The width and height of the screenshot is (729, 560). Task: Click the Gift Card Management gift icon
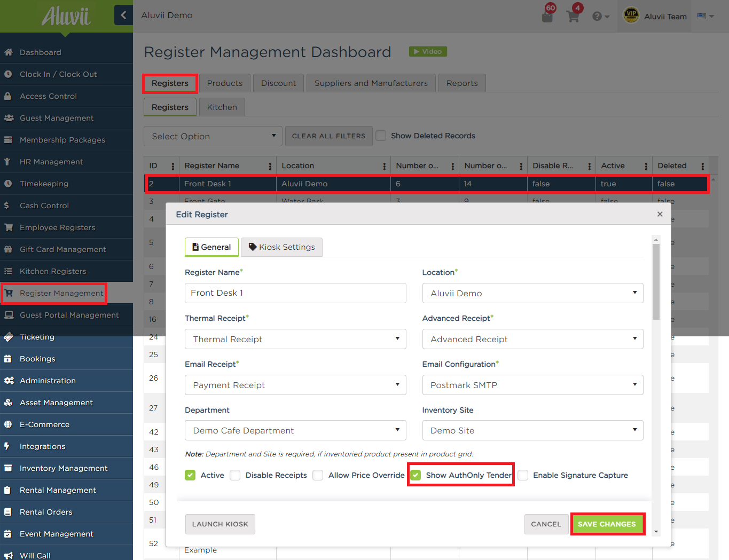coord(9,249)
